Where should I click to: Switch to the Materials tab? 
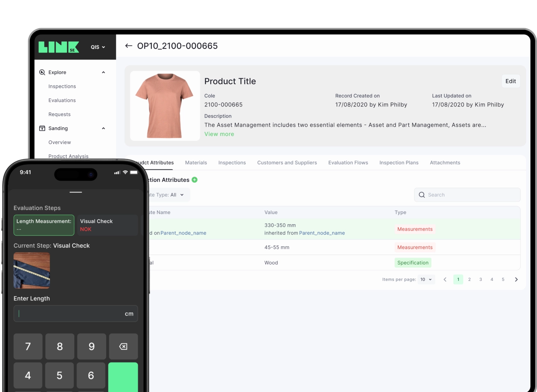pyautogui.click(x=196, y=162)
